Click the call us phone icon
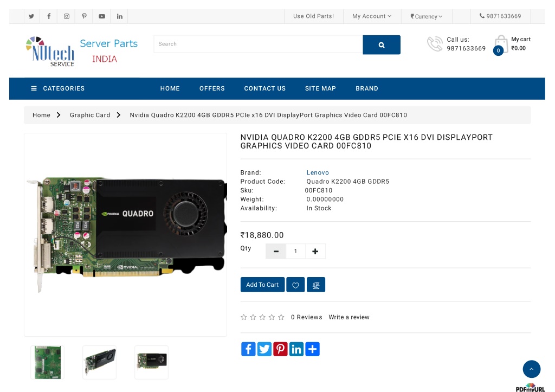The width and height of the screenshot is (555, 392). click(435, 44)
